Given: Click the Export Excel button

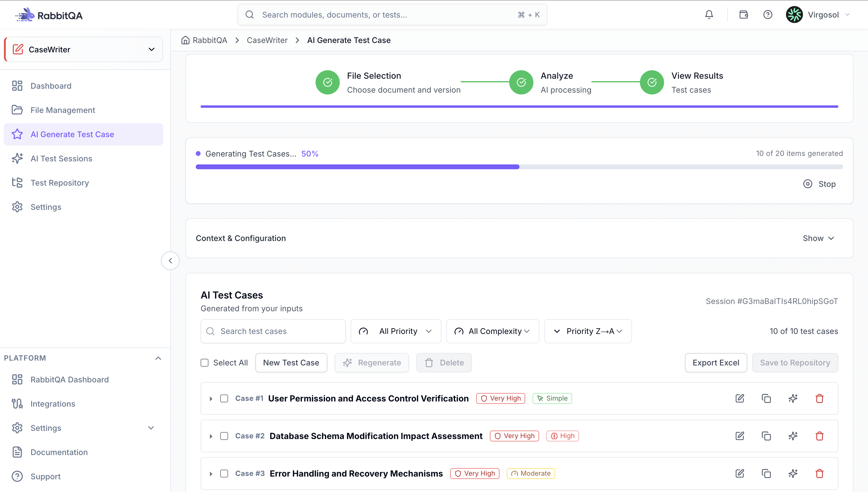Looking at the screenshot, I should click(x=716, y=363).
